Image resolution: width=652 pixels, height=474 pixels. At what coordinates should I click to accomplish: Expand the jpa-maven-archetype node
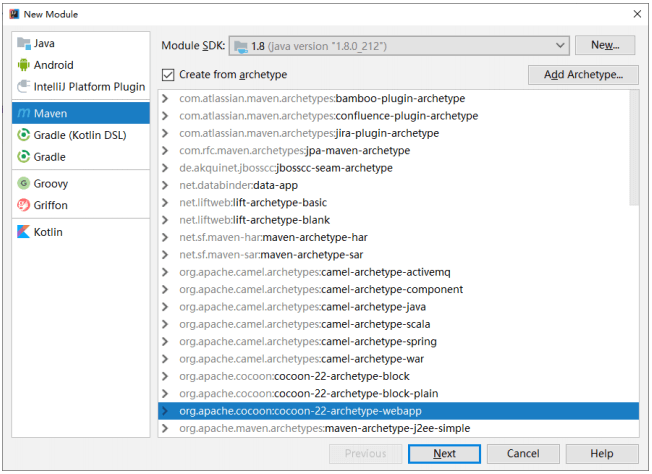tap(165, 151)
